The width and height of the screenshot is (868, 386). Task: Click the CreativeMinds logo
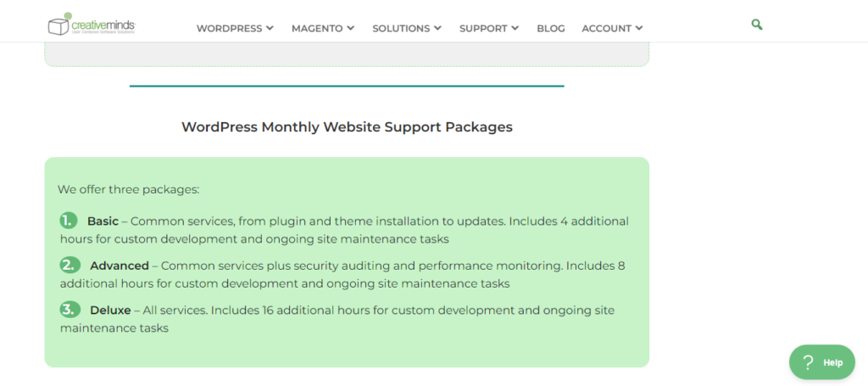pyautogui.click(x=92, y=25)
